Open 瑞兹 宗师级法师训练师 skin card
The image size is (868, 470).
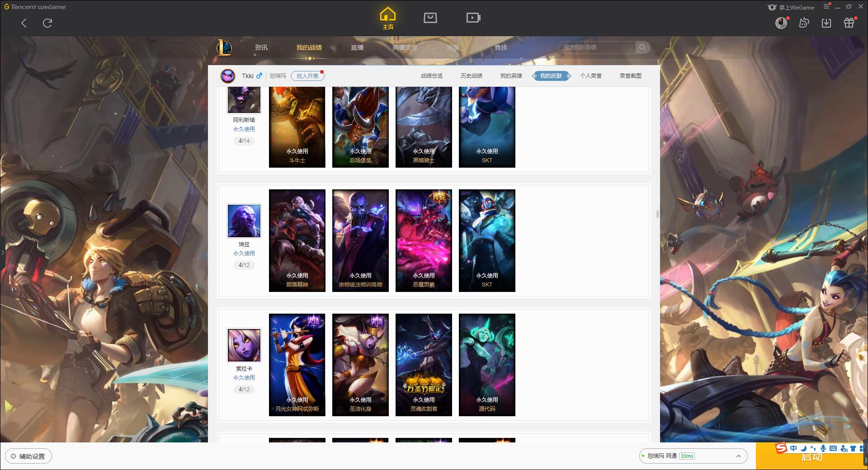click(360, 240)
